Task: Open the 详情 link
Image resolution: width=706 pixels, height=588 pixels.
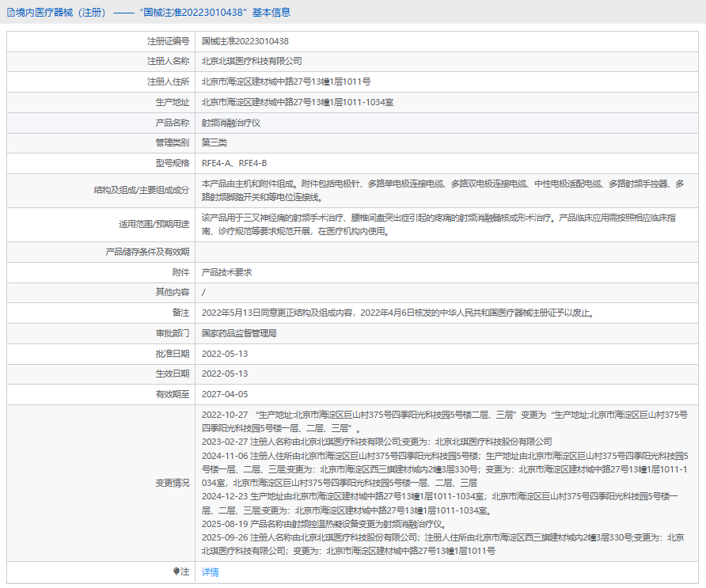Action: point(211,572)
